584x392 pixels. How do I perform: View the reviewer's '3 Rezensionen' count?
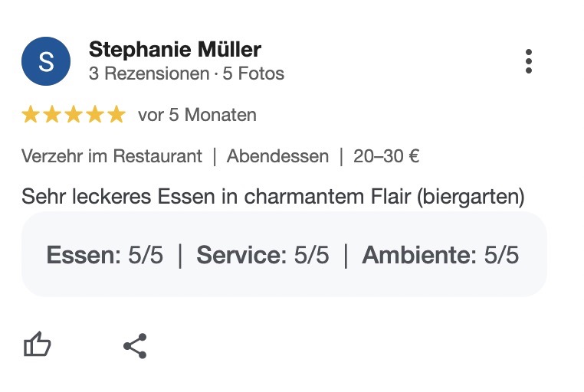coord(149,73)
